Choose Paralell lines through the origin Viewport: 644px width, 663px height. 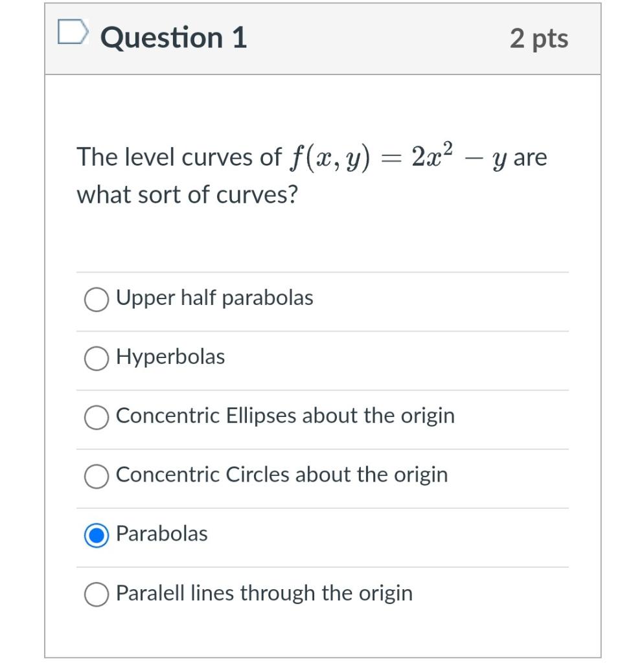tap(96, 594)
